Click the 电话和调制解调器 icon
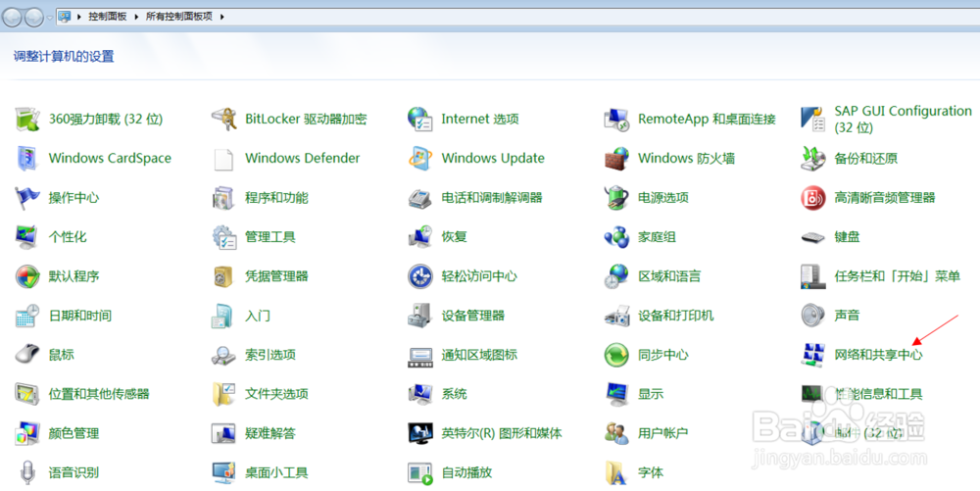The image size is (980, 491). tap(420, 197)
